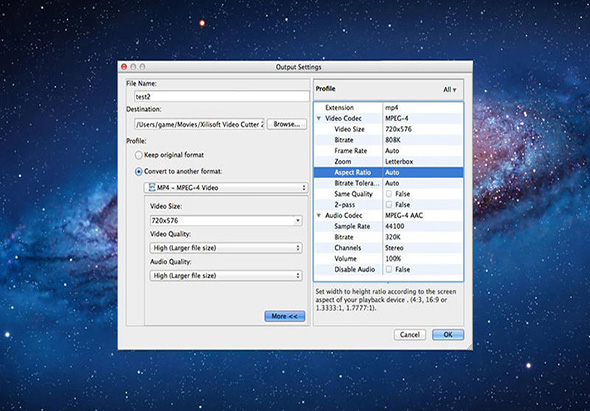The height and width of the screenshot is (411, 590).
Task: Confirm settings with OK button
Action: point(448,335)
